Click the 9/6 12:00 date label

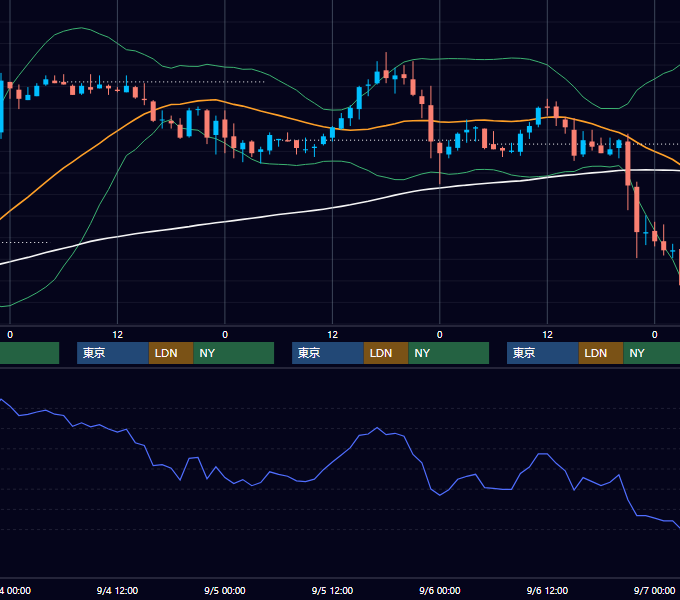pos(547,590)
